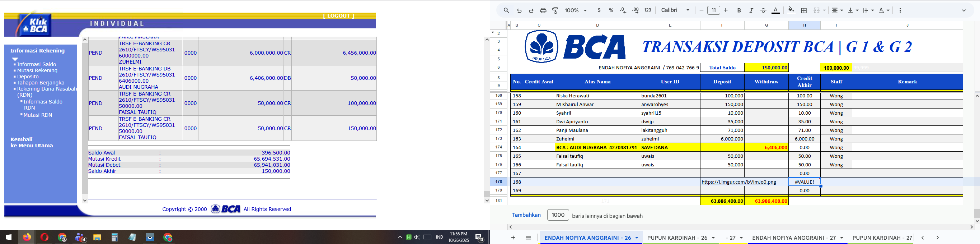Click Kembali ke Menu Utama link
Image resolution: width=980 pixels, height=244 pixels.
(x=32, y=142)
